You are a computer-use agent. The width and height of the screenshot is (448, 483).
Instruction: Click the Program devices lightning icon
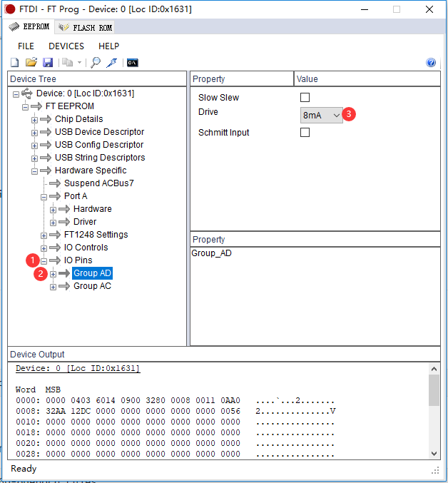(112, 63)
